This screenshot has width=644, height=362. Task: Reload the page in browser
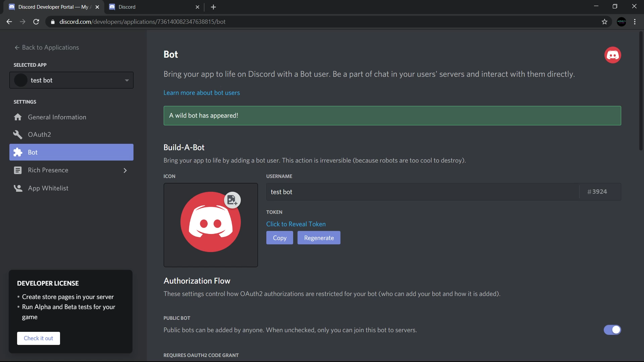coord(36,22)
